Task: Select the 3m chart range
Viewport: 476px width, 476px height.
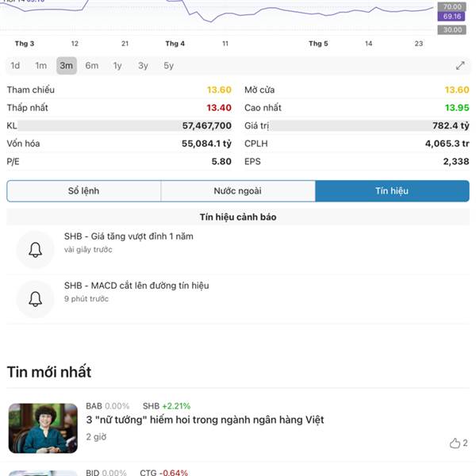Action: 67,66
